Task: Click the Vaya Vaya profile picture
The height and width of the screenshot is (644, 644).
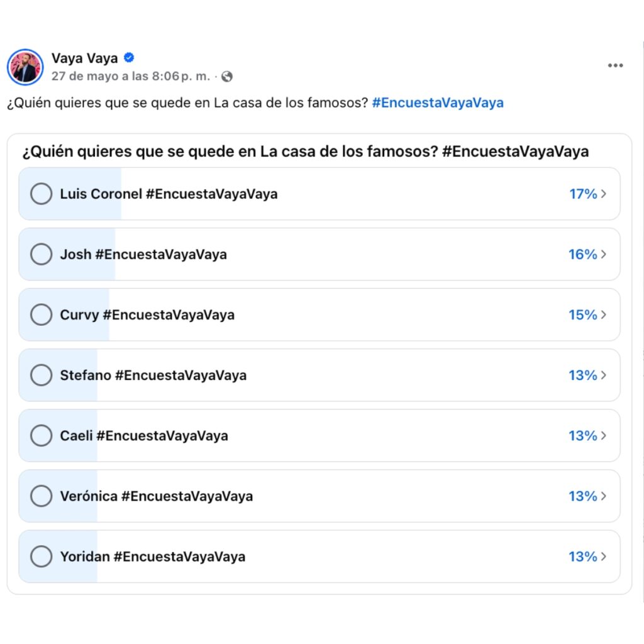Action: [25, 67]
